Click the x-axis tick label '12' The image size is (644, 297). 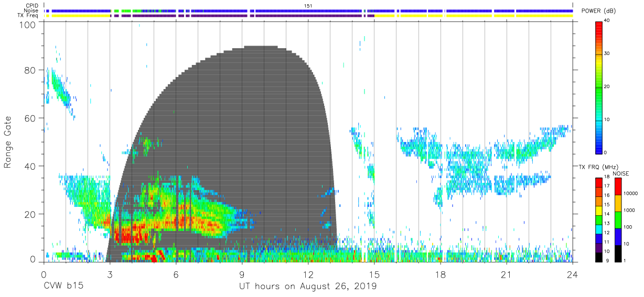click(308, 275)
